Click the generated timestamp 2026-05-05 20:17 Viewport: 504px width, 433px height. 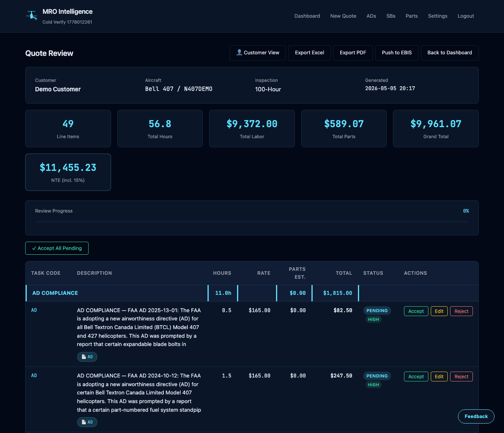pos(390,89)
